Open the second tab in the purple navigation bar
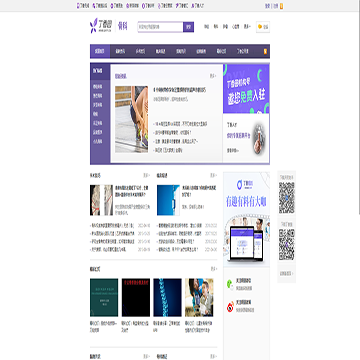The height and width of the screenshot is (360, 360). (x=120, y=51)
